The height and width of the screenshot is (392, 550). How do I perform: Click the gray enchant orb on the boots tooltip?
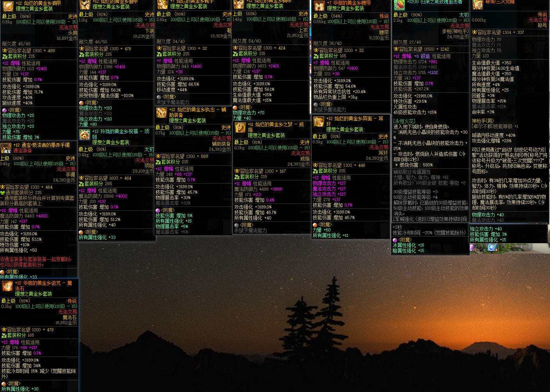(x=159, y=97)
